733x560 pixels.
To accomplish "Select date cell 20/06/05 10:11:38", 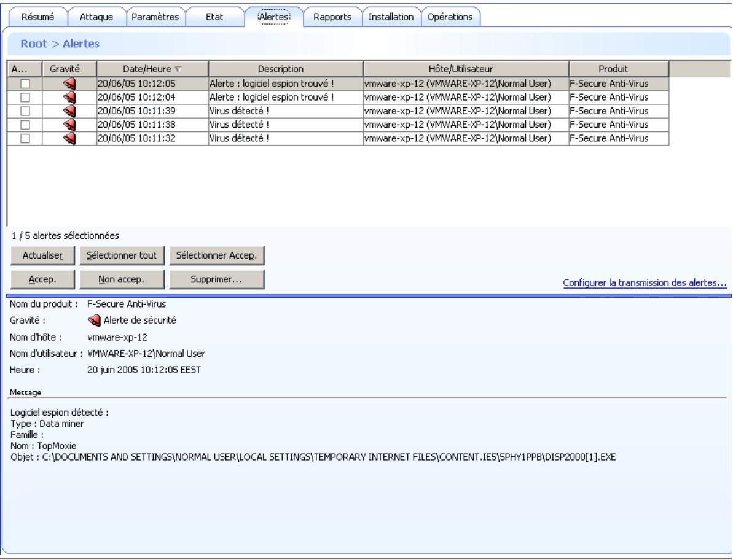I will [152, 125].
